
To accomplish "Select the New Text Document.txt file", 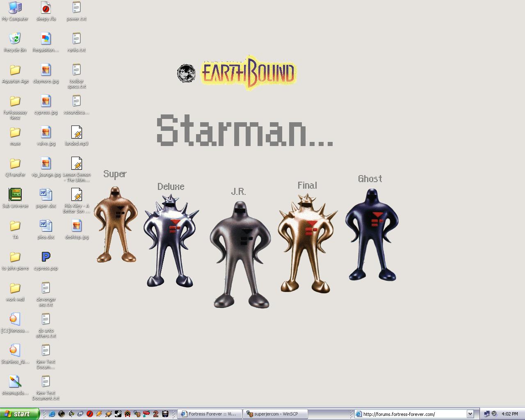I will 46,388.
